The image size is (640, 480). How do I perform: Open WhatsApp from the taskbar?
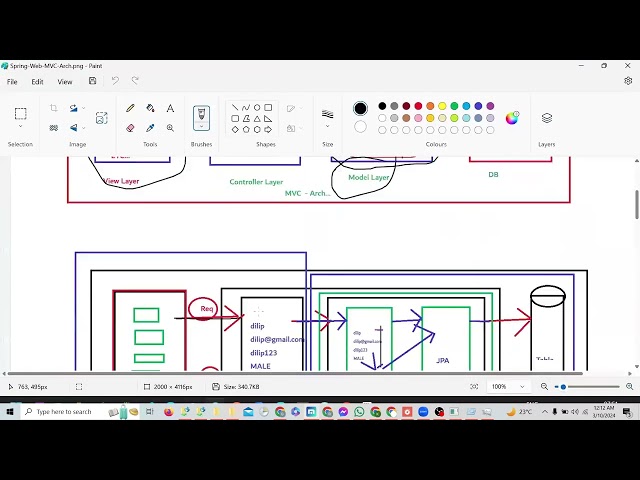pos(359,412)
